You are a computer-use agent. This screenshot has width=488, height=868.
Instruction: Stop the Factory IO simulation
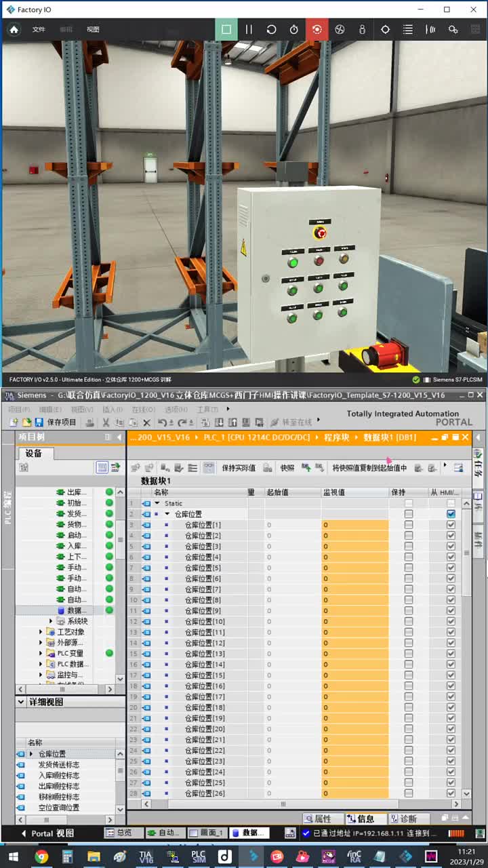(226, 29)
